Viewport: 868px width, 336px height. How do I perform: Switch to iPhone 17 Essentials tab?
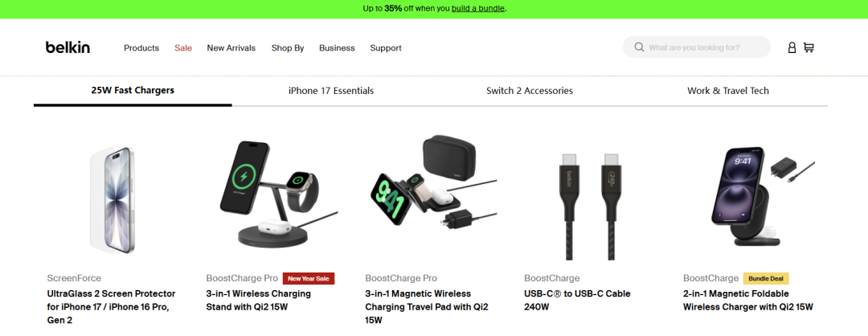tap(331, 91)
